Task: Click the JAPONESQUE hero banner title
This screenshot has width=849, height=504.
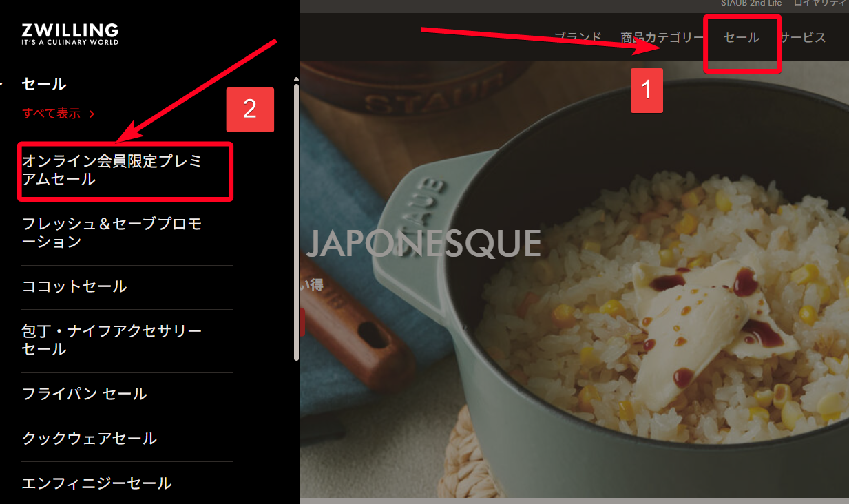Action: (x=423, y=243)
